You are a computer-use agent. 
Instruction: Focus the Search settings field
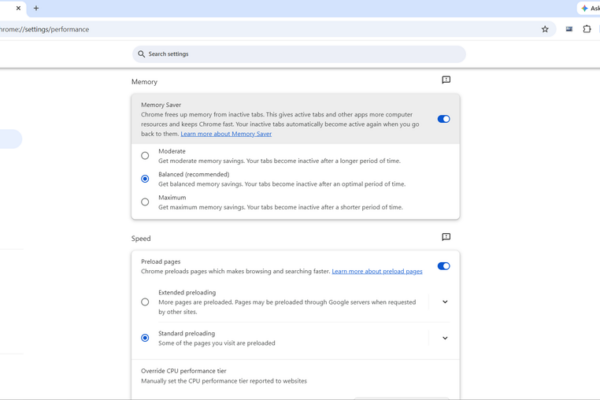point(299,54)
